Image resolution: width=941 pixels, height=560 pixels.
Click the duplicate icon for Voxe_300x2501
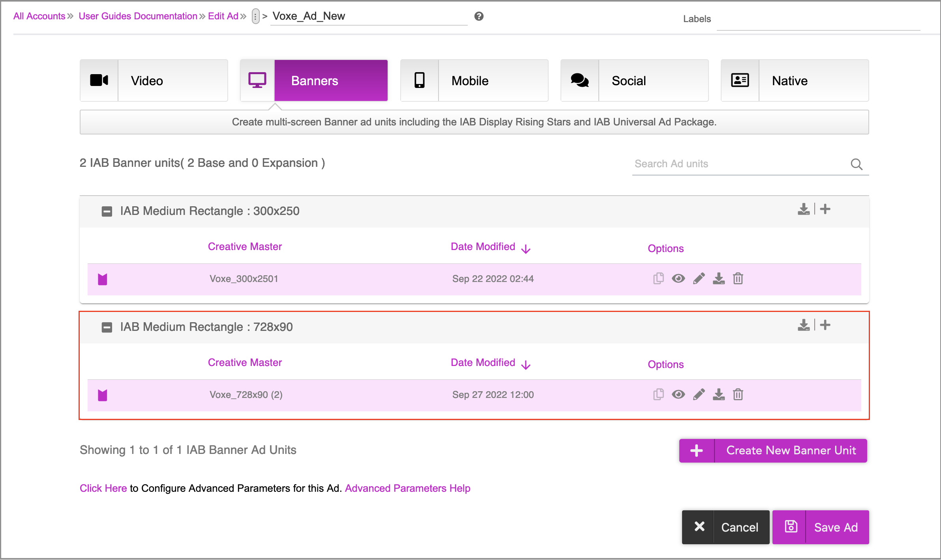[658, 278]
